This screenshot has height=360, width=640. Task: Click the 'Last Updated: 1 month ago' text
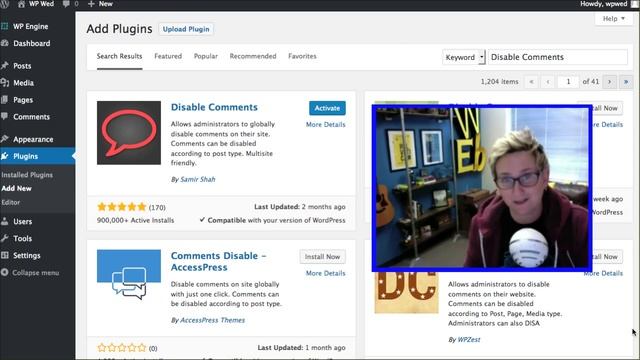[301, 348]
